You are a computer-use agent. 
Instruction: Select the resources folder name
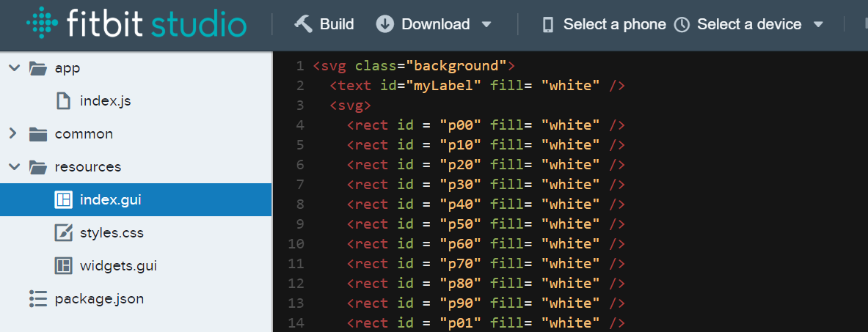point(88,166)
